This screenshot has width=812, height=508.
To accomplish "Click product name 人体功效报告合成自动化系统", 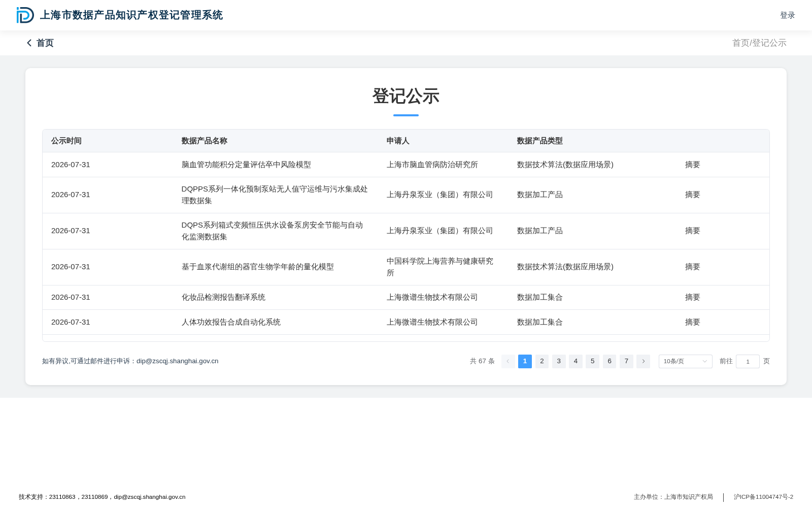I will click(231, 322).
